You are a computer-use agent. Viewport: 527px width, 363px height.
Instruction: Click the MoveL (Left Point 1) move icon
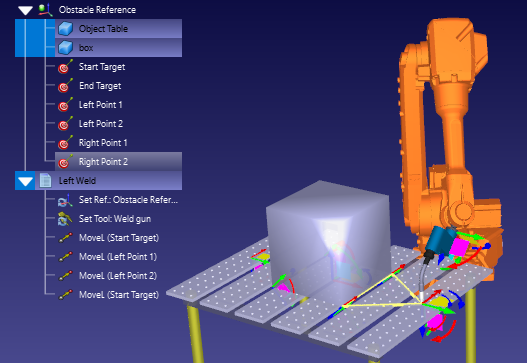pyautogui.click(x=65, y=257)
